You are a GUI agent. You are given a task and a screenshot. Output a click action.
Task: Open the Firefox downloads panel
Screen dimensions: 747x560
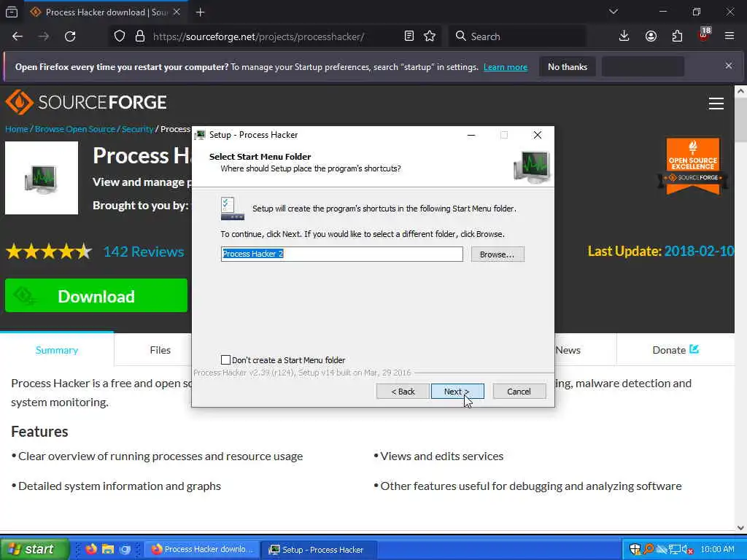click(624, 36)
